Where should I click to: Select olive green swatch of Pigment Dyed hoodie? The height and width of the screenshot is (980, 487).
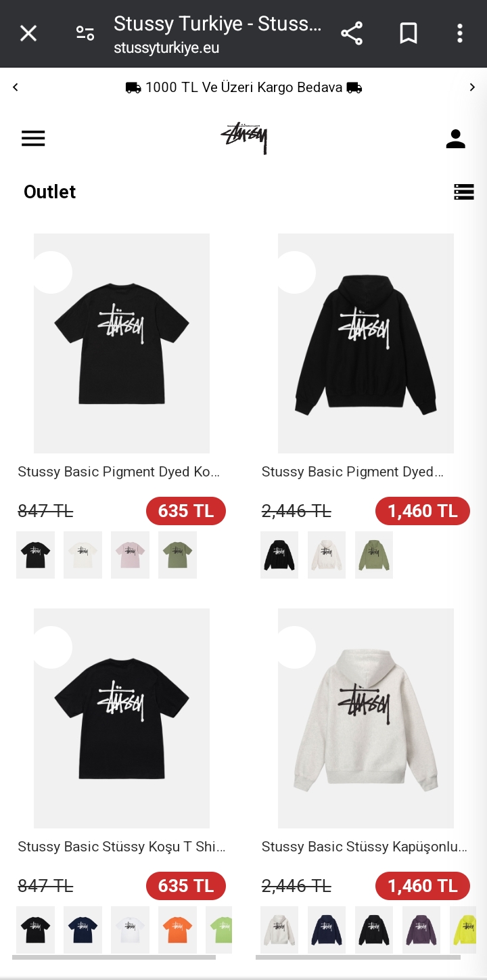[374, 555]
